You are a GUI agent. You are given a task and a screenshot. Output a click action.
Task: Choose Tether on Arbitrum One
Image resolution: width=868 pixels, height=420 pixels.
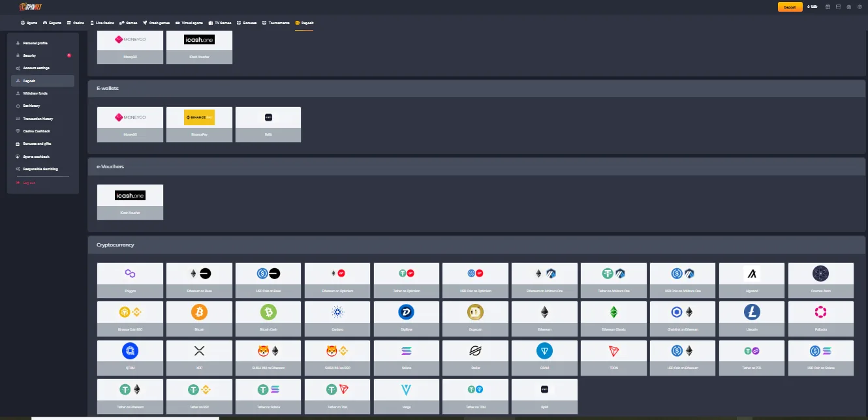click(x=614, y=280)
